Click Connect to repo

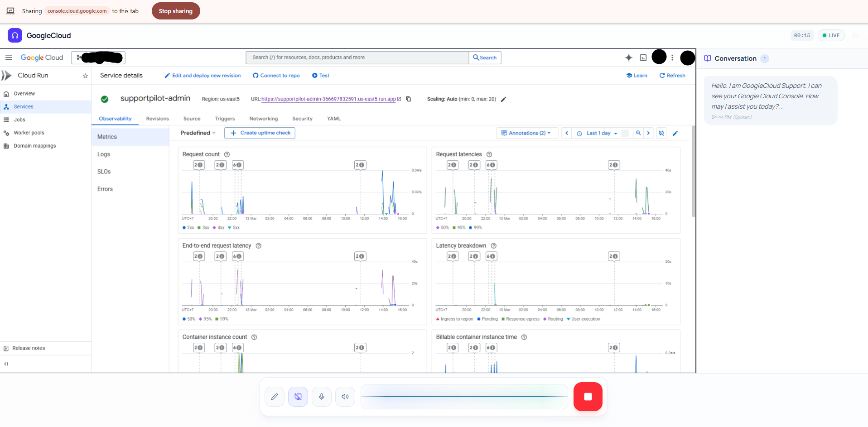(x=276, y=76)
